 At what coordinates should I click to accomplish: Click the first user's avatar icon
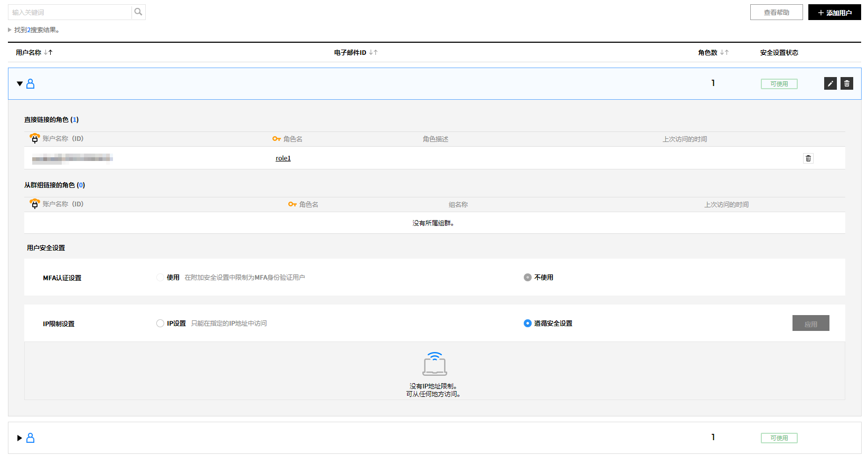tap(31, 84)
